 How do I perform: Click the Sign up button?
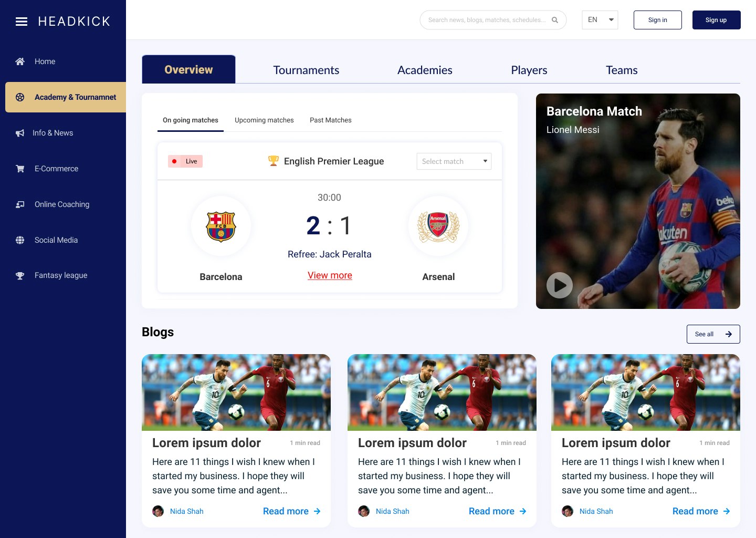click(x=717, y=20)
